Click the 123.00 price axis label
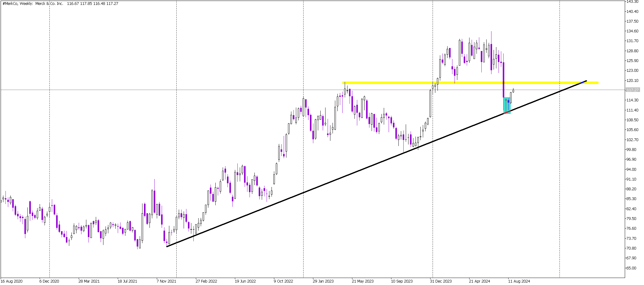644x285 pixels. pyautogui.click(x=632, y=70)
